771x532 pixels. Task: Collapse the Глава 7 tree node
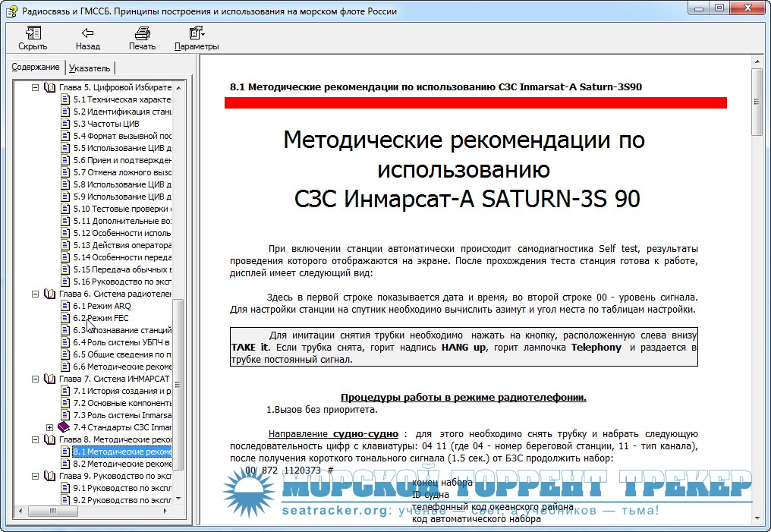click(36, 379)
